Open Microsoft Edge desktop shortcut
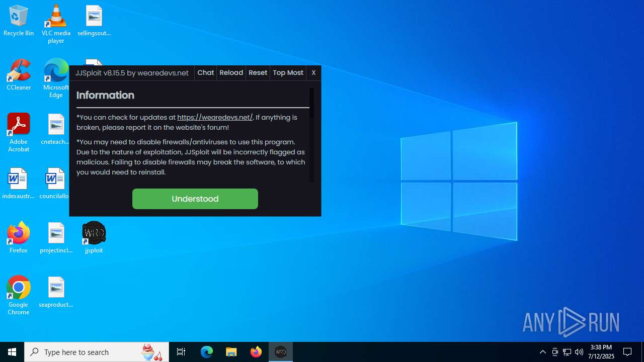This screenshot has height=362, width=644. point(56,78)
